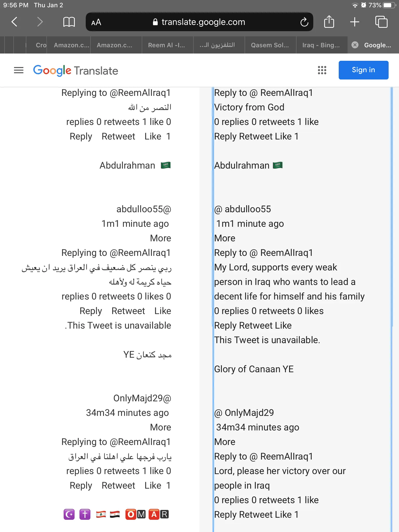Click the source text 'This Tweet is unavailable'
The height and width of the screenshot is (532, 399).
coord(118,325)
